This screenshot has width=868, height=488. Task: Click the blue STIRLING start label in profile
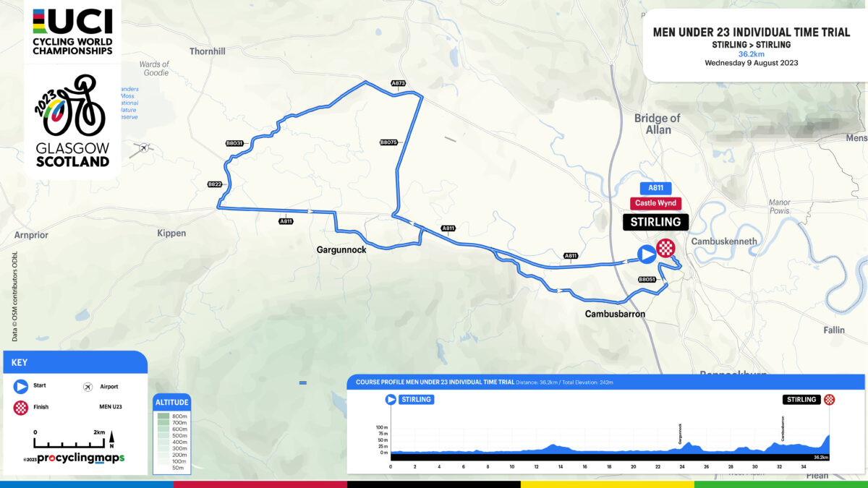click(416, 399)
